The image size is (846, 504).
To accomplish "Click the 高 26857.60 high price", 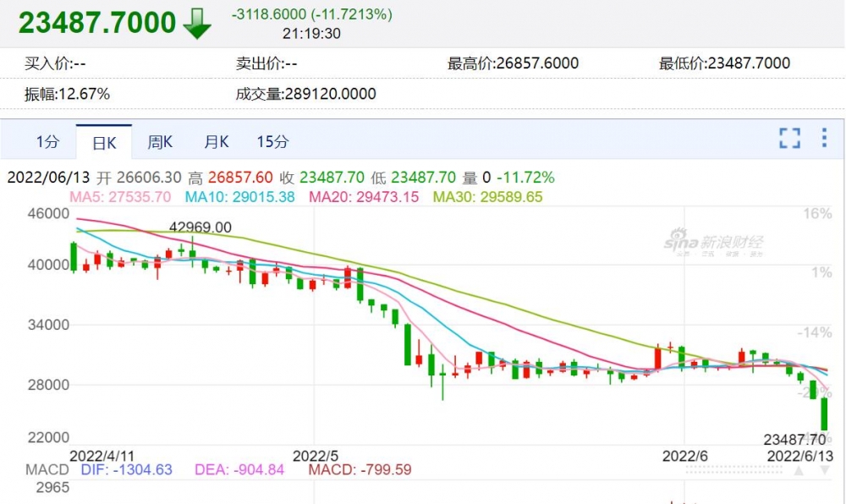I will [230, 178].
